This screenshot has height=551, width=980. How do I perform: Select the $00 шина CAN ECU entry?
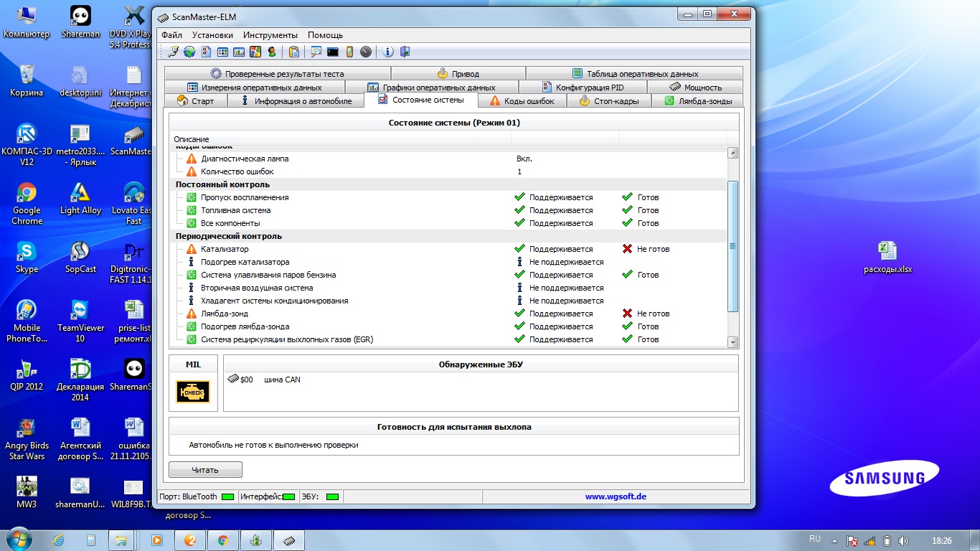click(263, 380)
